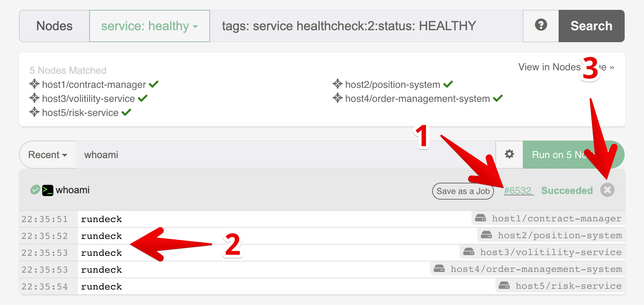Click the server icon for host1/contract-manager output
The image size is (644, 305).
(481, 218)
